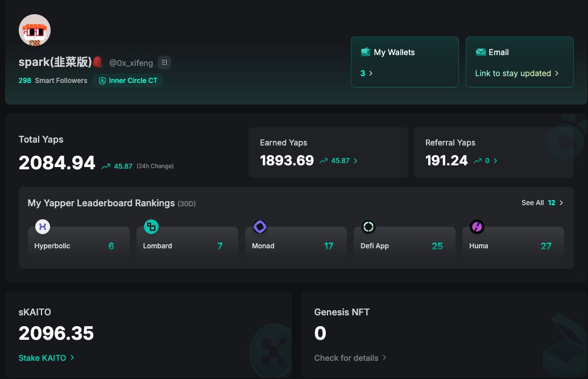588x379 pixels.
Task: Open the Lombard ranking card
Action: click(x=188, y=242)
